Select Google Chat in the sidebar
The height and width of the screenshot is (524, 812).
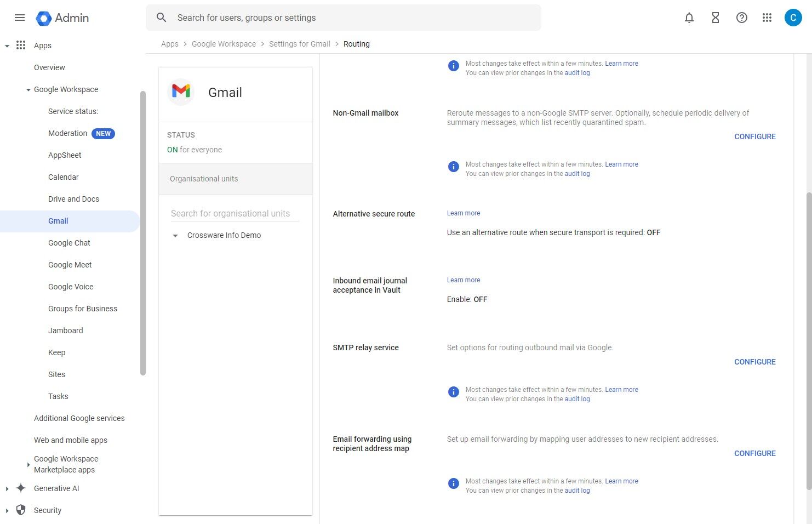click(69, 243)
